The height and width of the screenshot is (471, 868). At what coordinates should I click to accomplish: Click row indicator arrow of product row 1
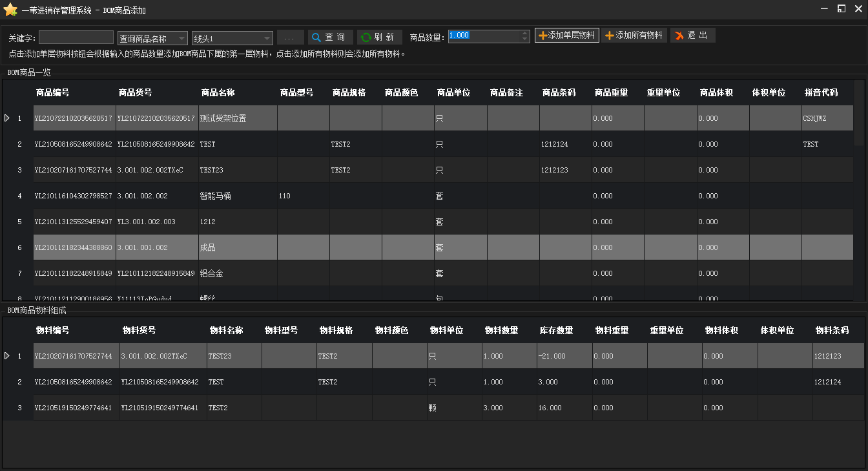(7, 118)
